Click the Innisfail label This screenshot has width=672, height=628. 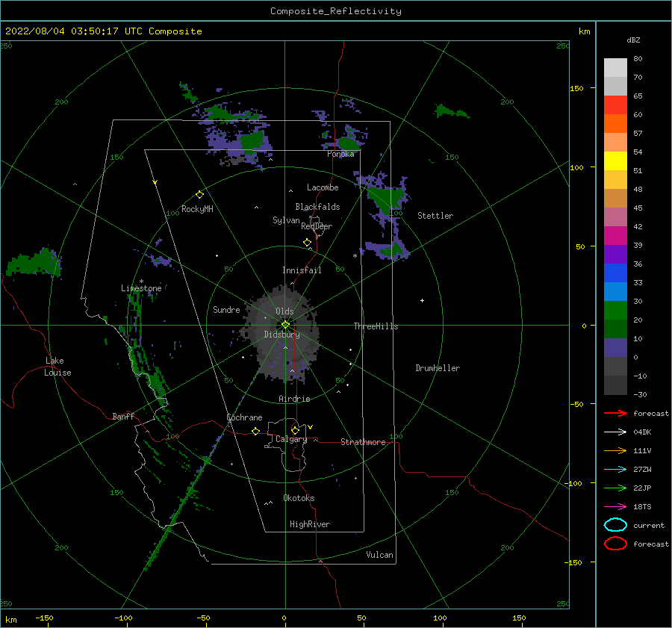(x=302, y=270)
